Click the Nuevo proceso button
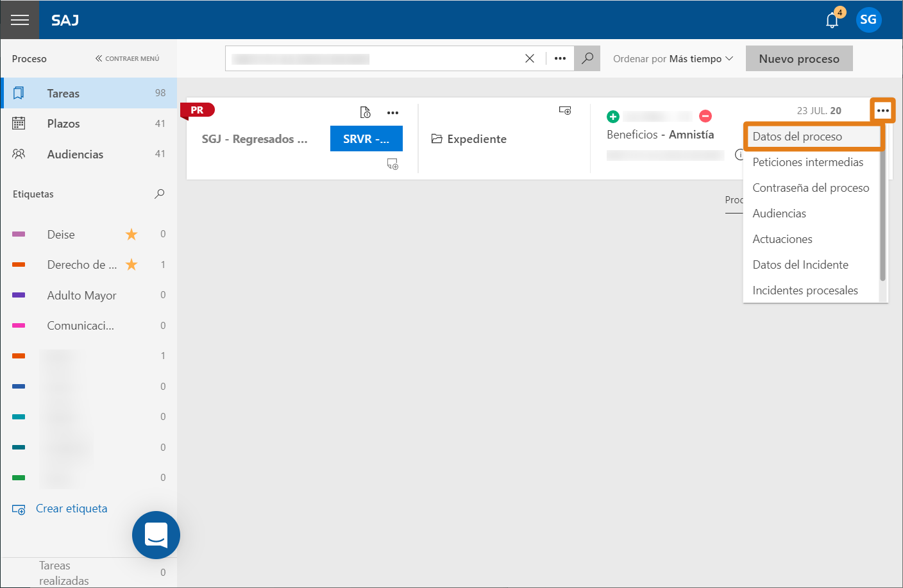This screenshot has width=903, height=588. 799,58
